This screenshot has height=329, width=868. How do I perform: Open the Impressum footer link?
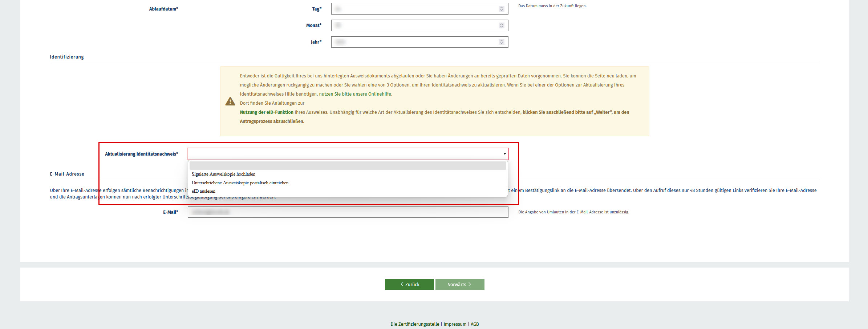pos(455,324)
